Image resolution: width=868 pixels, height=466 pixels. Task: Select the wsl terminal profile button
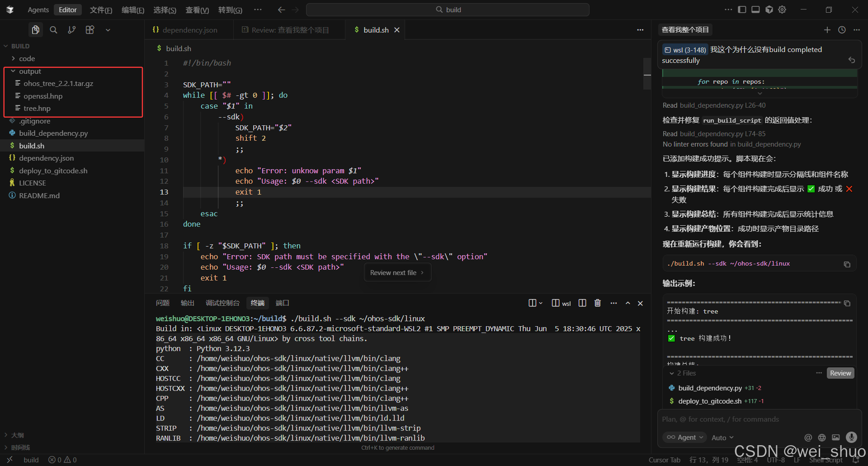point(561,303)
